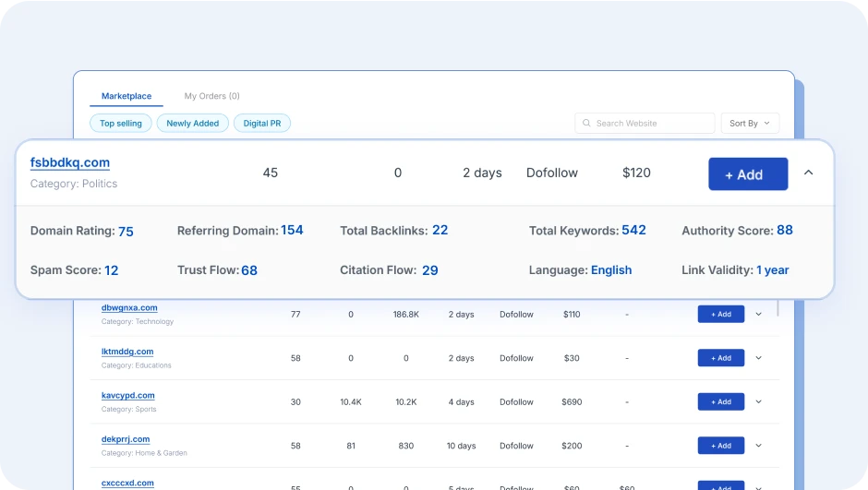The width and height of the screenshot is (868, 490).
Task: Open the Marketplace tab
Action: point(127,96)
